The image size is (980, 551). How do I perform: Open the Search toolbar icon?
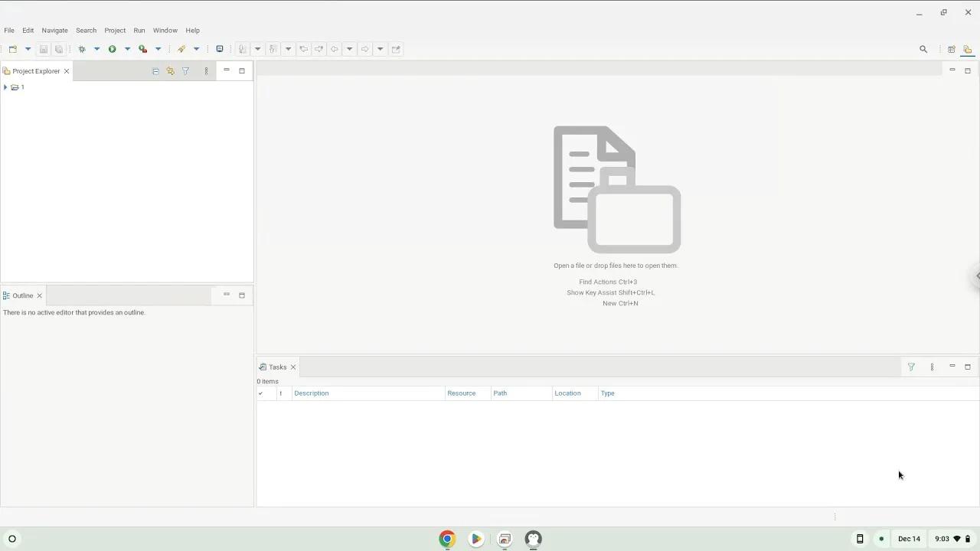[923, 49]
